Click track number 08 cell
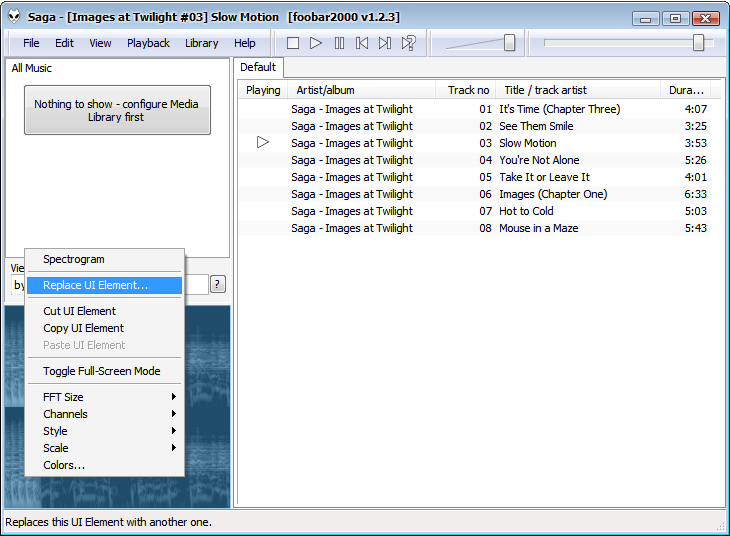 [x=485, y=228]
